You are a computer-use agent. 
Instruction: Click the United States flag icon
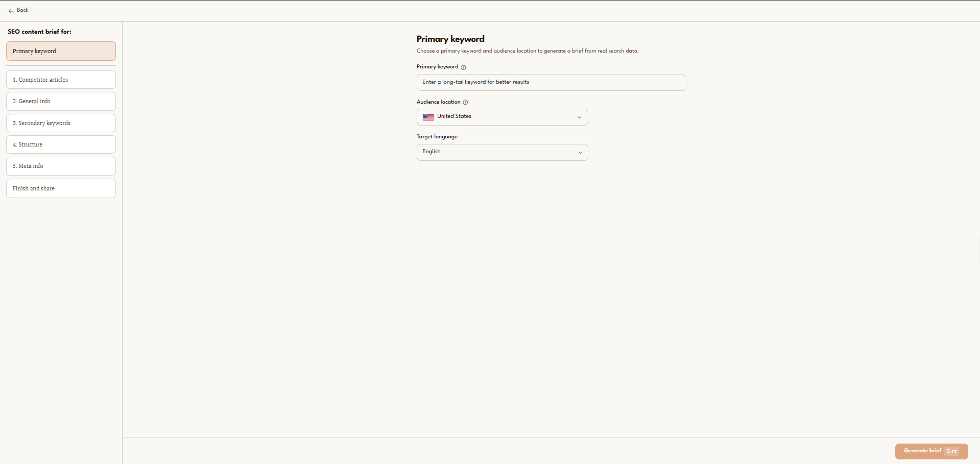point(428,117)
